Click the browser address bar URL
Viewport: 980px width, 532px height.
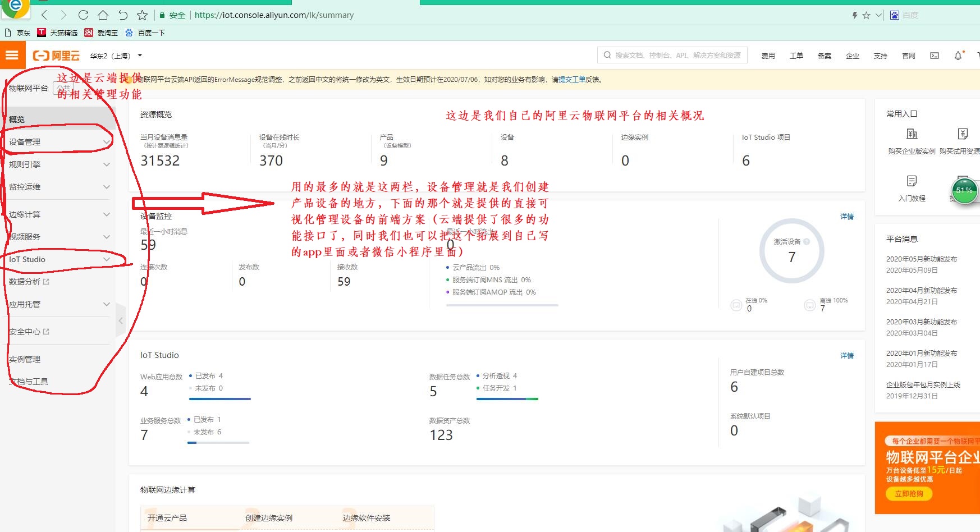coord(274,15)
